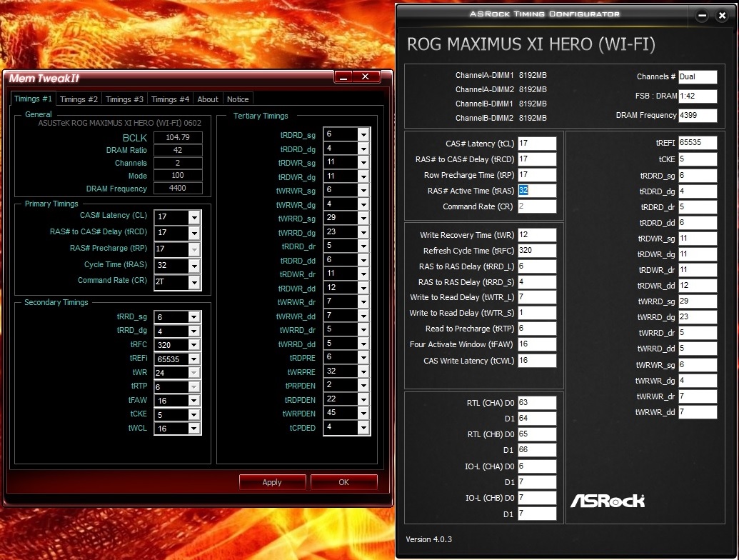739x560 pixels.
Task: Click the DRAM Frequency value 4400 in Mem TweakIt
Action: point(178,188)
